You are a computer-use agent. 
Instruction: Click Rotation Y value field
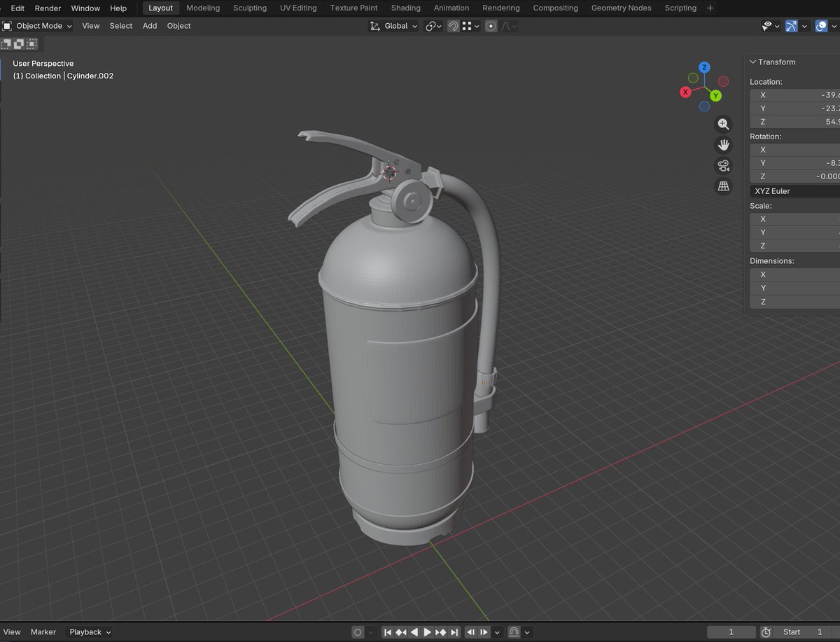[794, 163]
